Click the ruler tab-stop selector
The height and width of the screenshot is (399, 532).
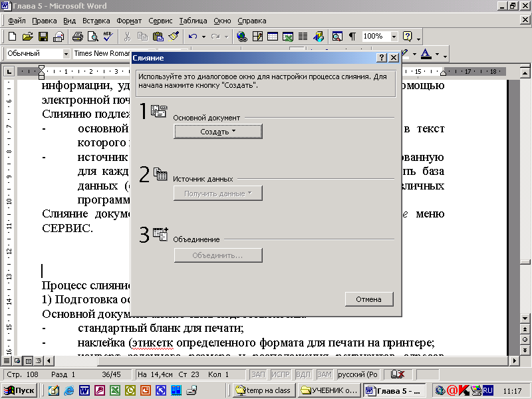point(9,72)
